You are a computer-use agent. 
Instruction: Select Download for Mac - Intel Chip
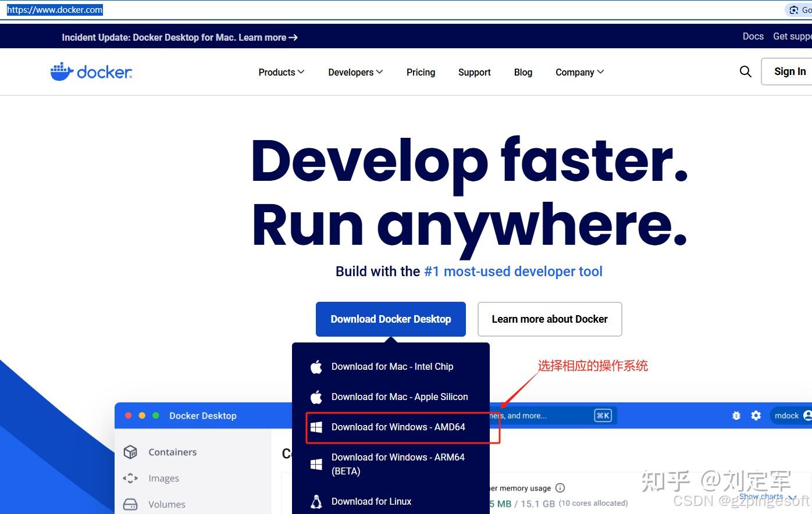[392, 367]
